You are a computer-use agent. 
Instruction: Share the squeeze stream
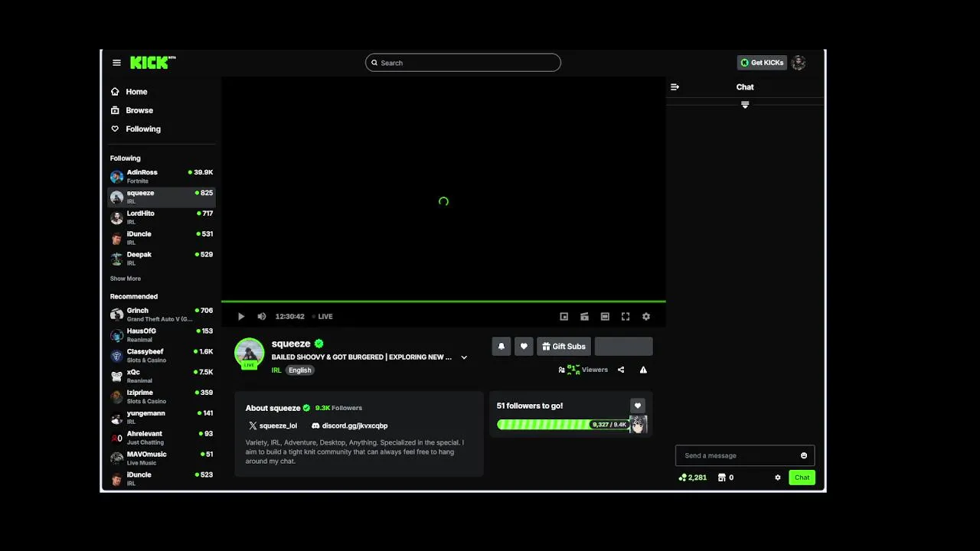coord(621,370)
